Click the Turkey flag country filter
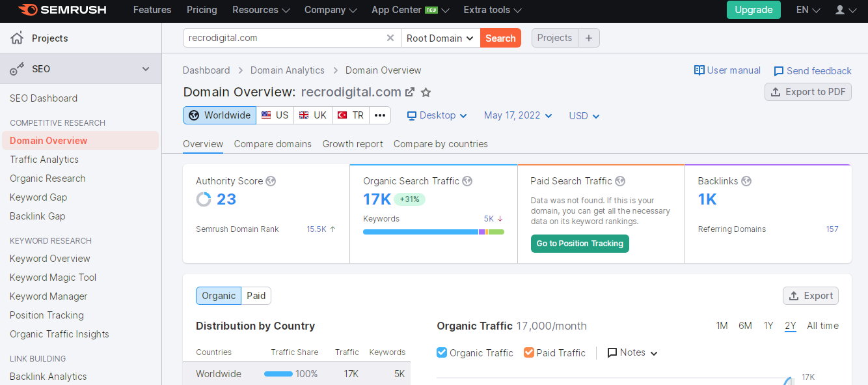868x385 pixels. point(351,115)
